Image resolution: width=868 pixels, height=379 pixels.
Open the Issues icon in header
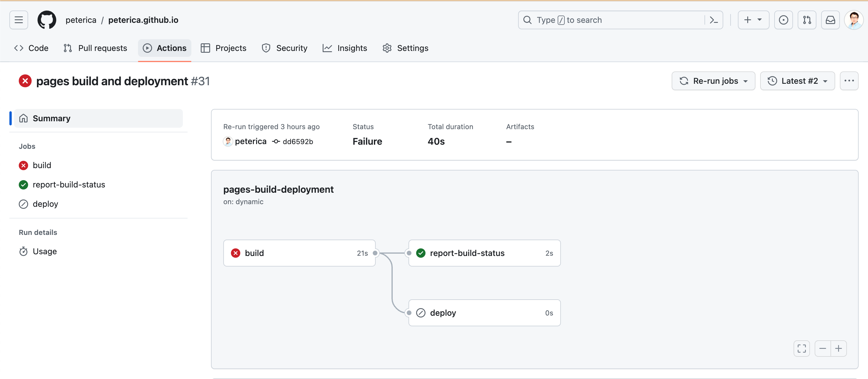[783, 20]
